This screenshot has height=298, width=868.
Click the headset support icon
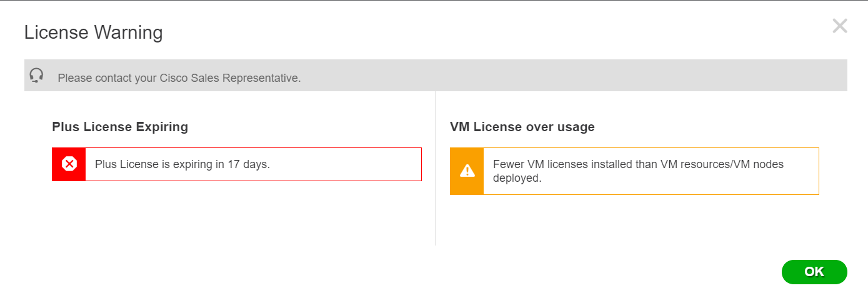point(37,76)
